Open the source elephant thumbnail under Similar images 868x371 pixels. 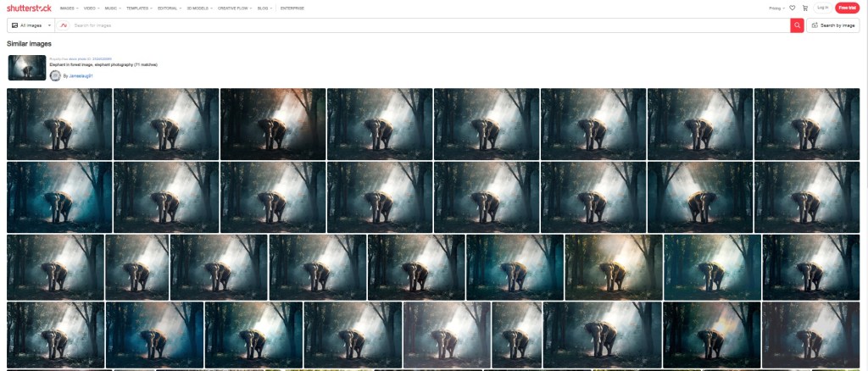pos(27,68)
